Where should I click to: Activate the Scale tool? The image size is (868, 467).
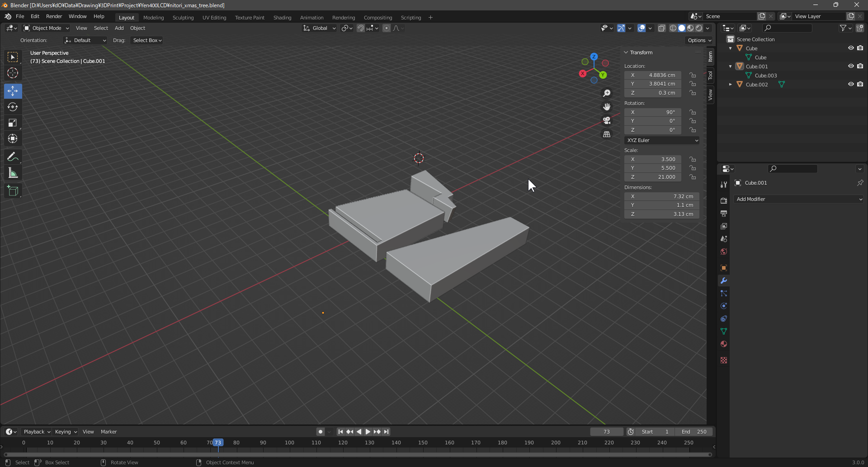coord(13,123)
